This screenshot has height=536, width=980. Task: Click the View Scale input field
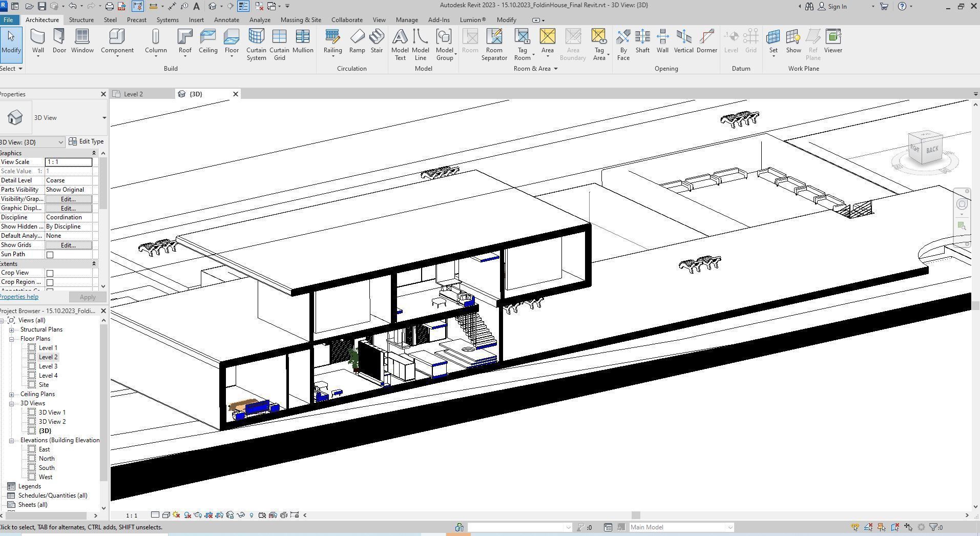coord(69,162)
